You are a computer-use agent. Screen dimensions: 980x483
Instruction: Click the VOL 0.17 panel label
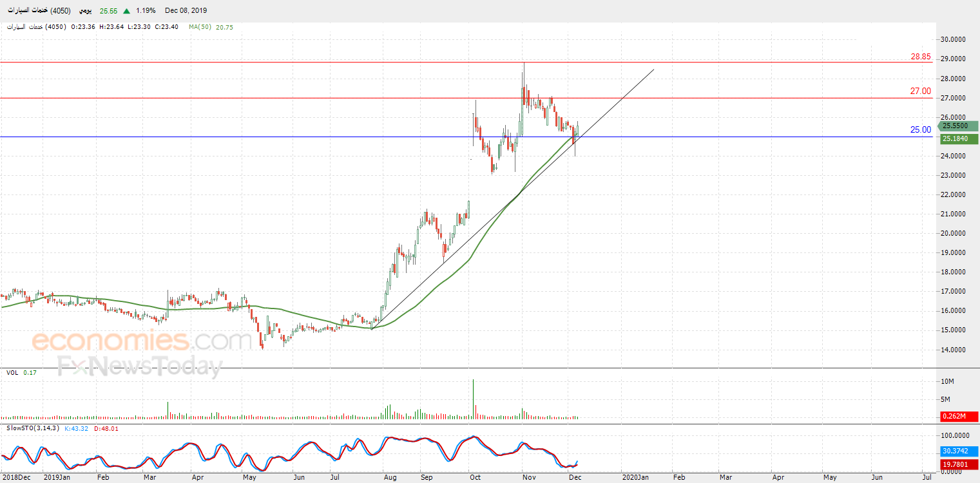pyautogui.click(x=21, y=372)
